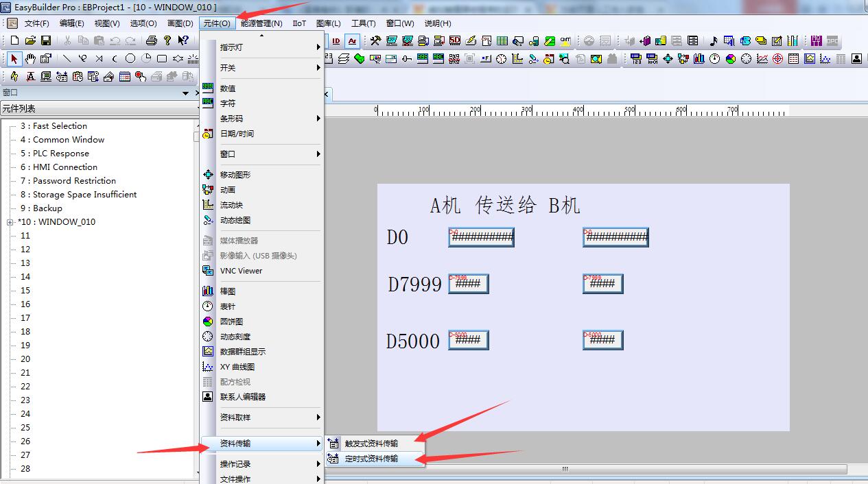Image resolution: width=868 pixels, height=484 pixels.
Task: Expand the WINDOW_010 tree node
Action: 10,222
